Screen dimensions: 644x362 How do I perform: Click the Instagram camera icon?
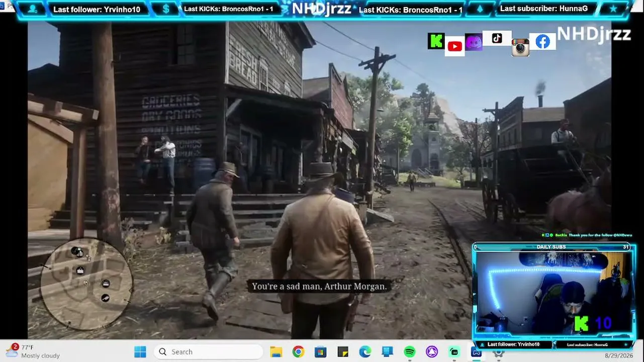pyautogui.click(x=520, y=48)
